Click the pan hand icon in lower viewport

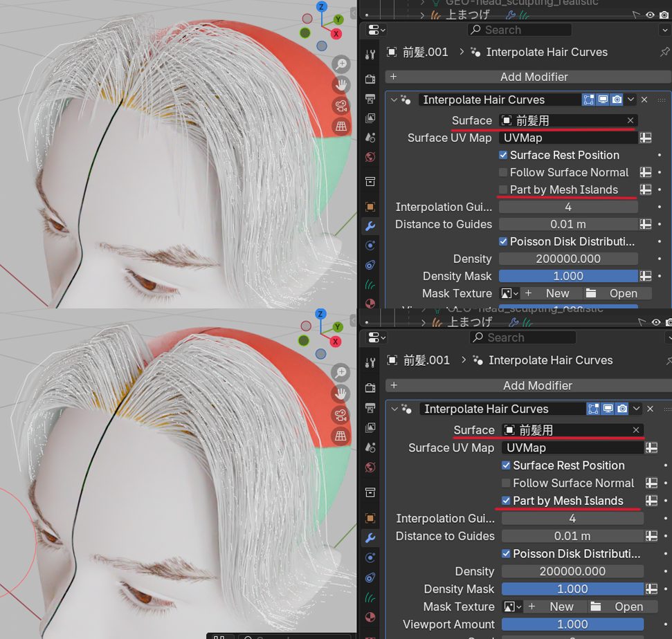click(x=340, y=393)
